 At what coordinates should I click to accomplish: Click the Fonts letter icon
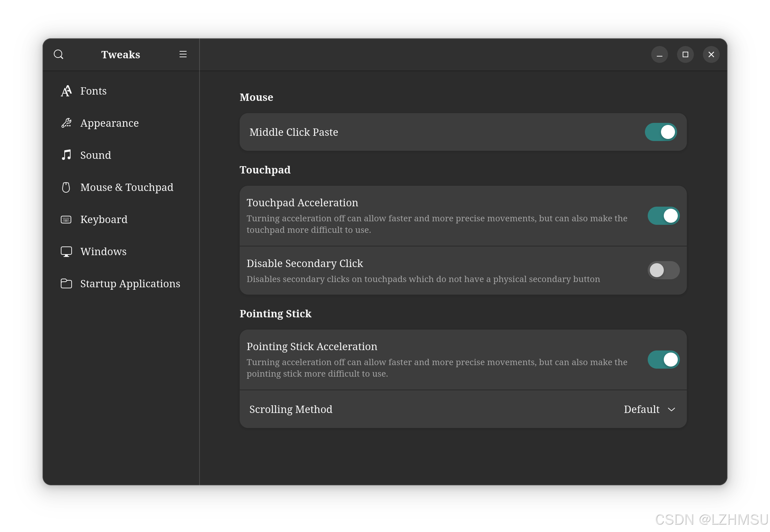66,91
